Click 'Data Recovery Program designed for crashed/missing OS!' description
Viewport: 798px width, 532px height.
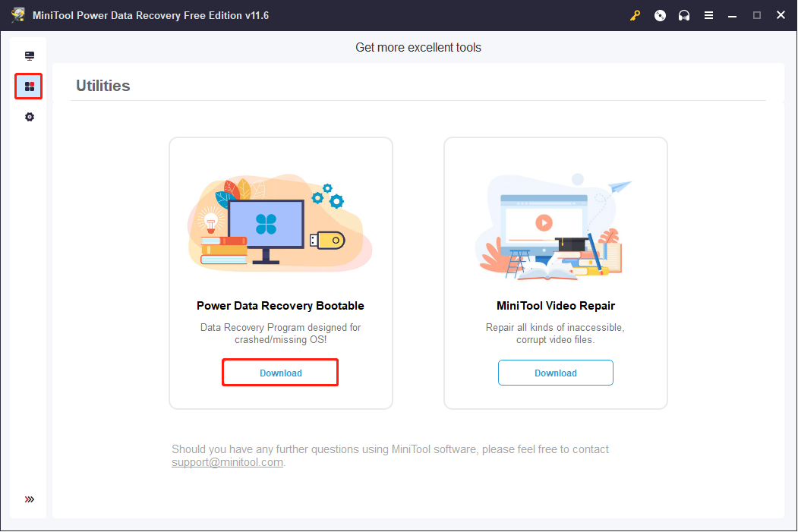pyautogui.click(x=280, y=334)
